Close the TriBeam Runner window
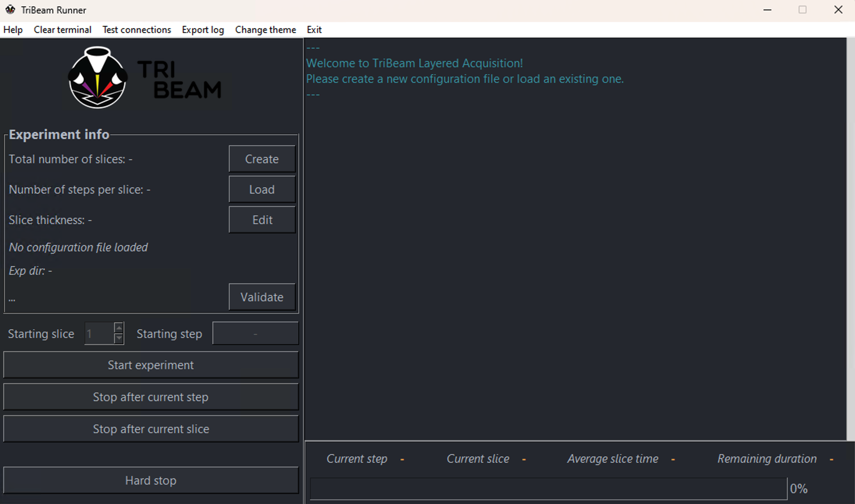This screenshot has width=855, height=504. [x=838, y=10]
